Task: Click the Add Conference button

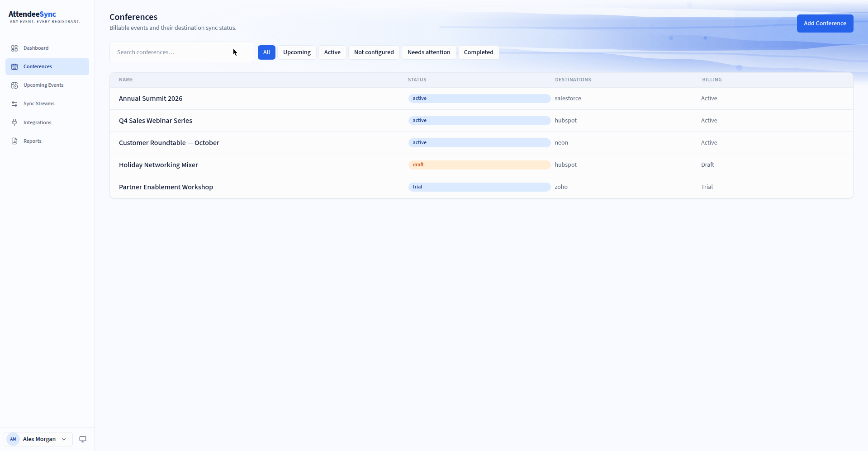Action: 825,23
